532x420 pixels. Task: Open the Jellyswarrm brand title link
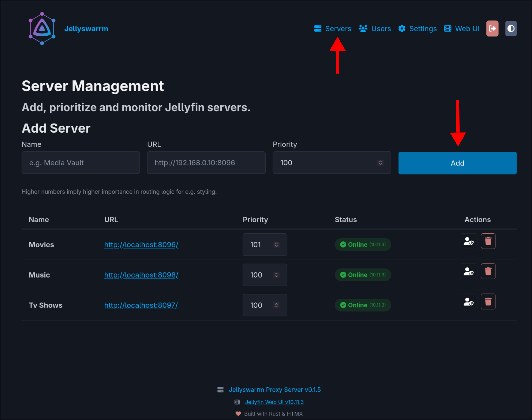(86, 29)
